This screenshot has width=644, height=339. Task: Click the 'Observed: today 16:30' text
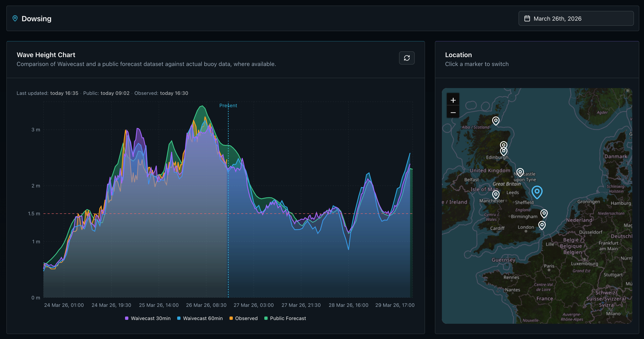tap(161, 93)
